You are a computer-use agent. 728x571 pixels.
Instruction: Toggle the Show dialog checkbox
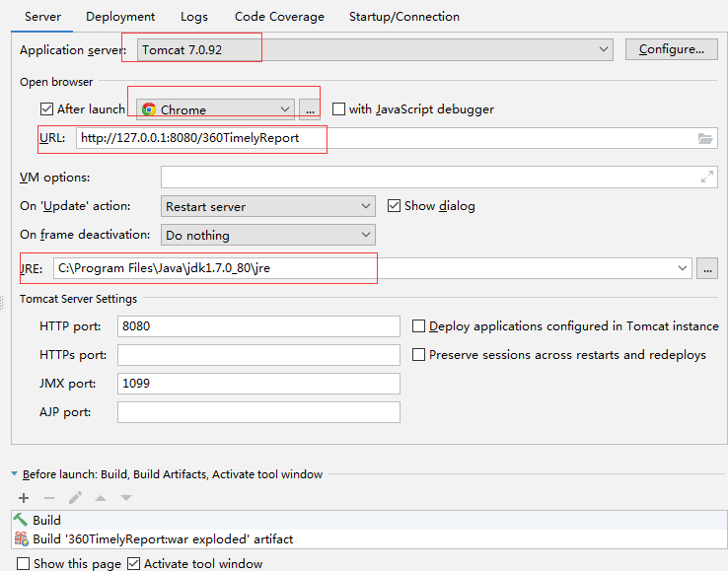[x=394, y=206]
